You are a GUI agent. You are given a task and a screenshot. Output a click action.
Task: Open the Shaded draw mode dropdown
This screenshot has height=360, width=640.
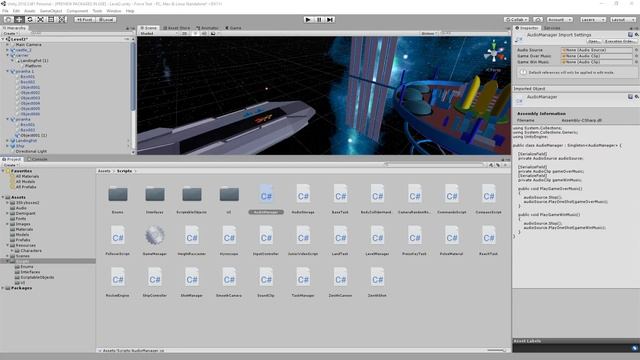[x=158, y=33]
